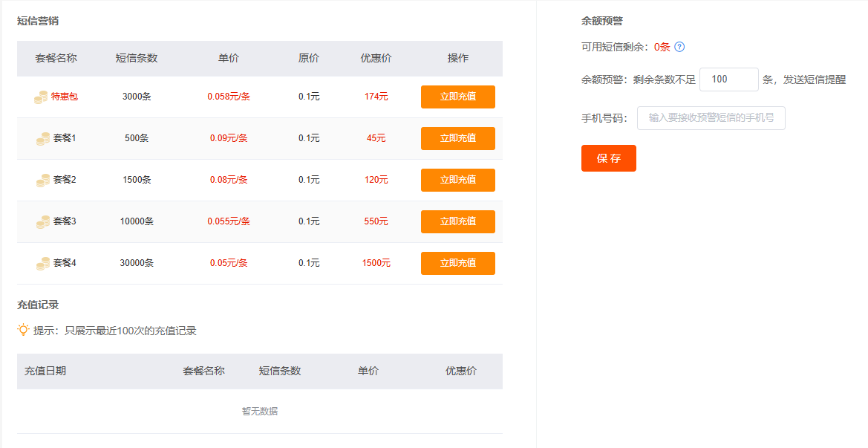Image resolution: width=868 pixels, height=448 pixels.
Task: Click the 手机号码 input field
Action: [711, 118]
